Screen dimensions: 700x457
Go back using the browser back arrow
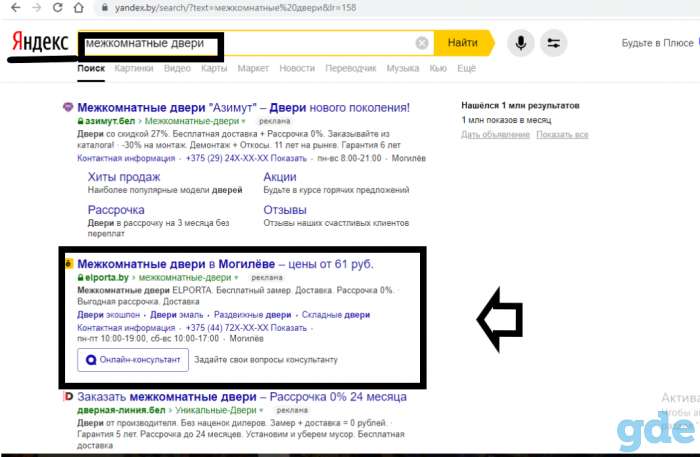(15, 8)
